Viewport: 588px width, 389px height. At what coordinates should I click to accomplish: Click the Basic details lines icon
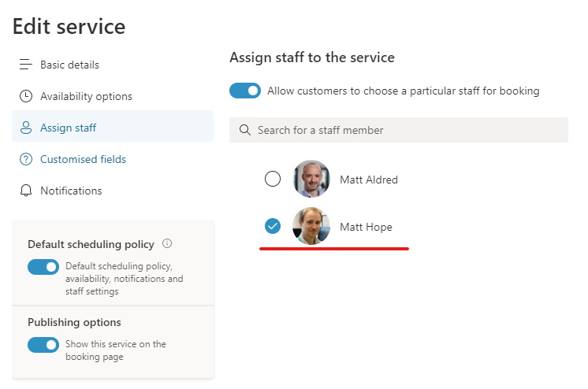(26, 65)
